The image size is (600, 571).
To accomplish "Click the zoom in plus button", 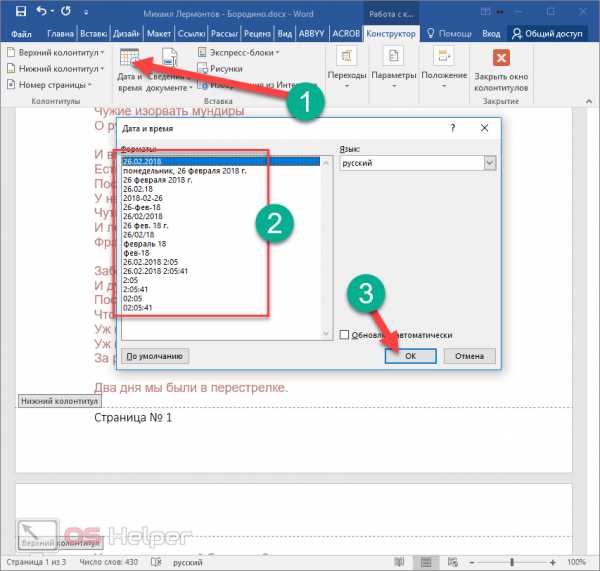I will tap(552, 562).
